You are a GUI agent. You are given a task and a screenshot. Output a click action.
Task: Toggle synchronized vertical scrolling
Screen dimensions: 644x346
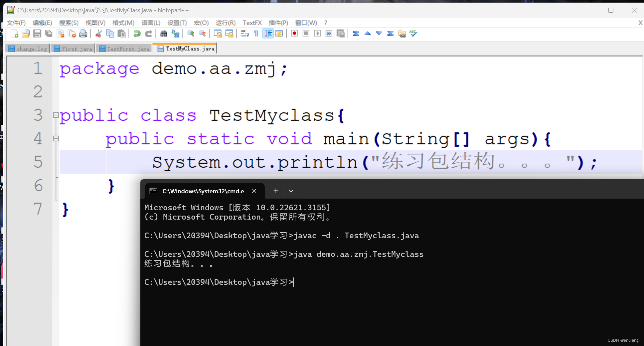[x=218, y=33]
